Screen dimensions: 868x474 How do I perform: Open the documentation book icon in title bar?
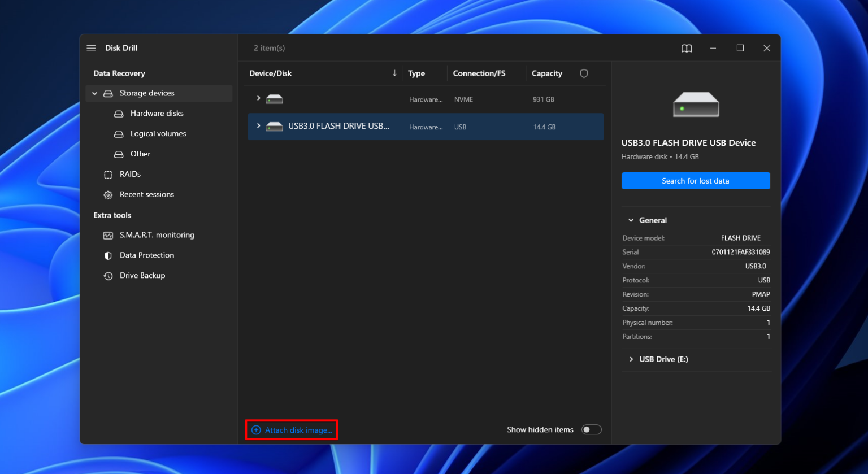coord(686,48)
